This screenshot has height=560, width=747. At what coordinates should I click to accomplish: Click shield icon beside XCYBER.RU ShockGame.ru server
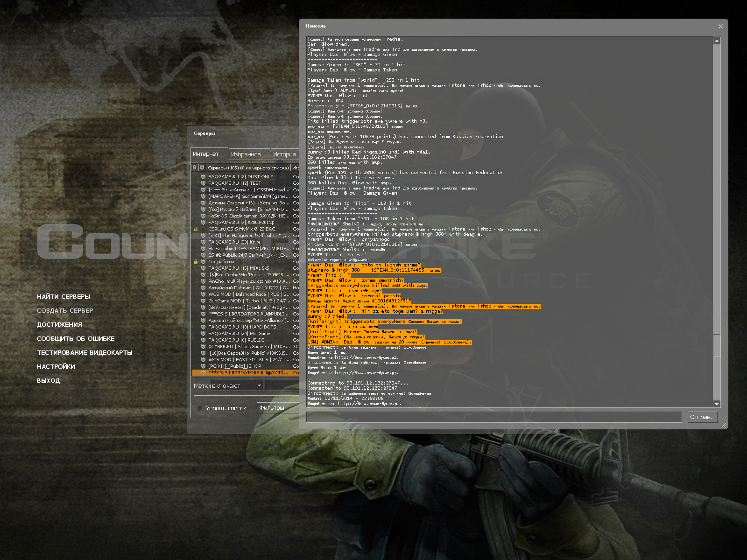point(203,347)
